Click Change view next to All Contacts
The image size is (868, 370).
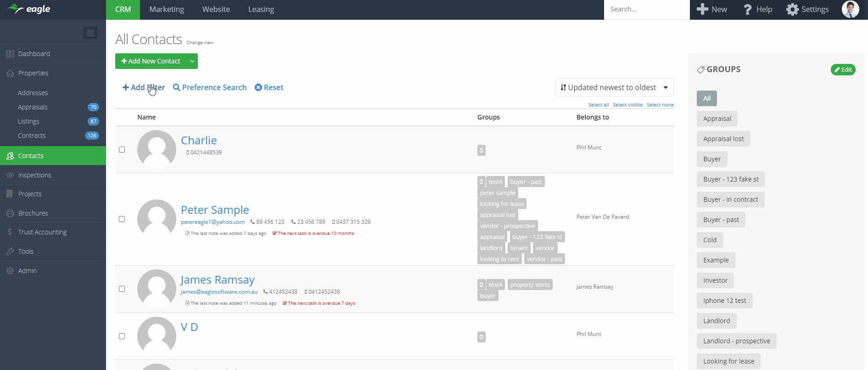[x=200, y=43]
